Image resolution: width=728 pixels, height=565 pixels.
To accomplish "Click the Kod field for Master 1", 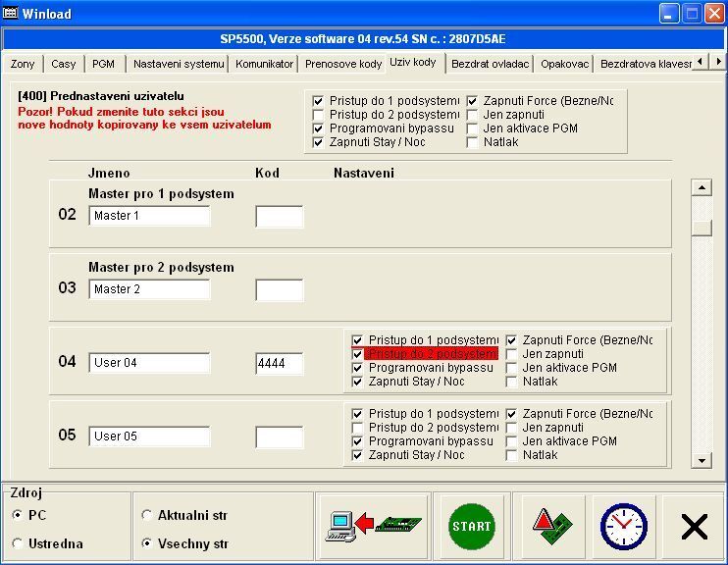I will pyautogui.click(x=280, y=217).
